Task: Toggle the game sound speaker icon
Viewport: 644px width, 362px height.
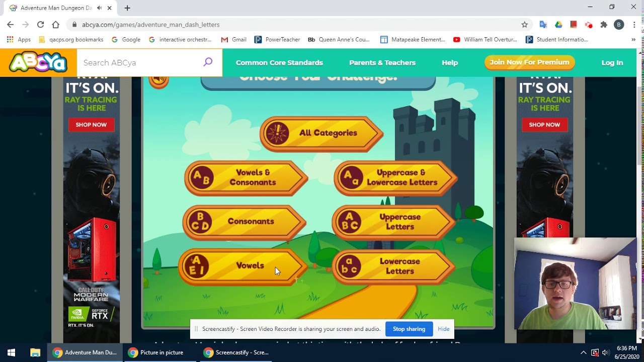Action: (158, 80)
